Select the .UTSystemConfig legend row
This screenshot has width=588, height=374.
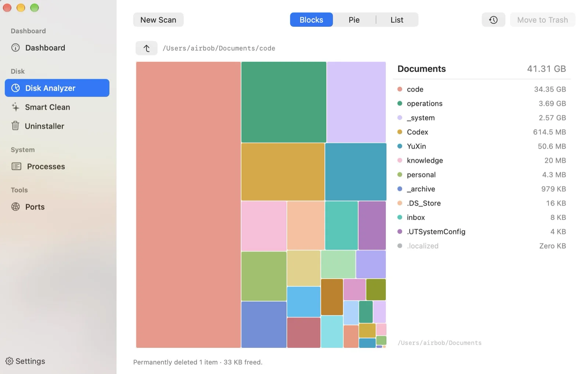[481, 232]
